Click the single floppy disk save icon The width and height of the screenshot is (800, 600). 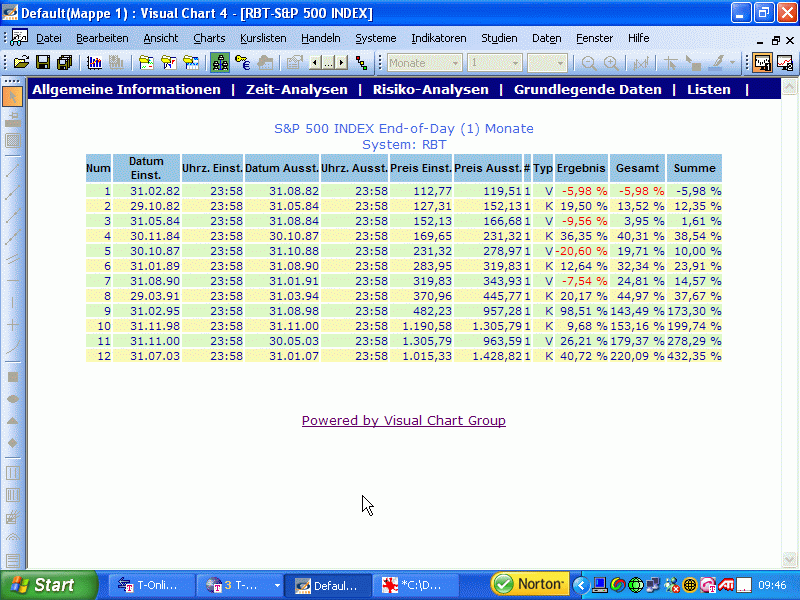tap(43, 62)
